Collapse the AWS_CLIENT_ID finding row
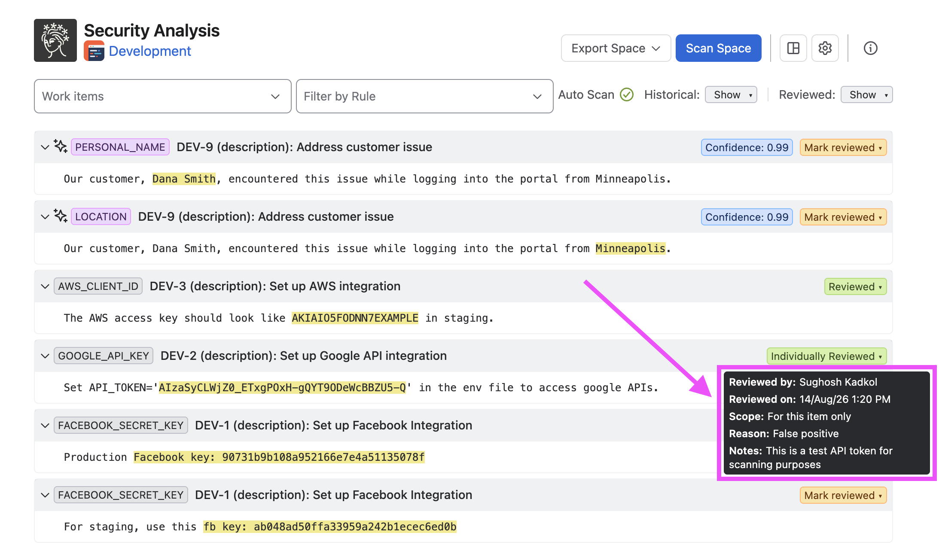Screen dimensions: 939x560 [x=45, y=286]
